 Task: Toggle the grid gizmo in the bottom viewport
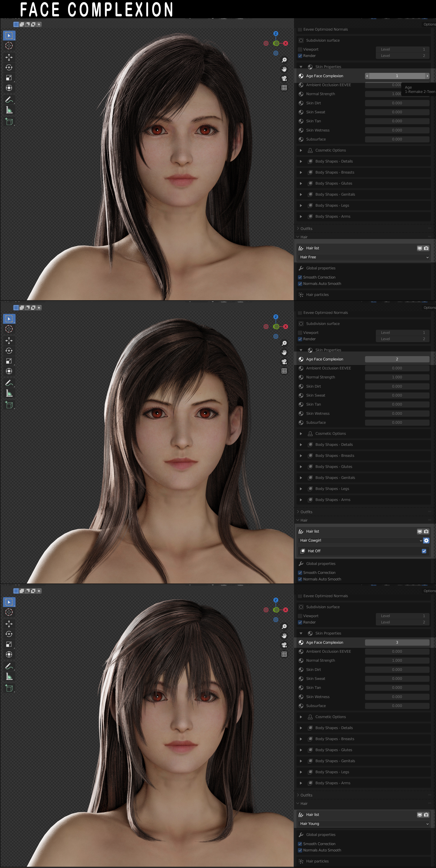(x=284, y=654)
